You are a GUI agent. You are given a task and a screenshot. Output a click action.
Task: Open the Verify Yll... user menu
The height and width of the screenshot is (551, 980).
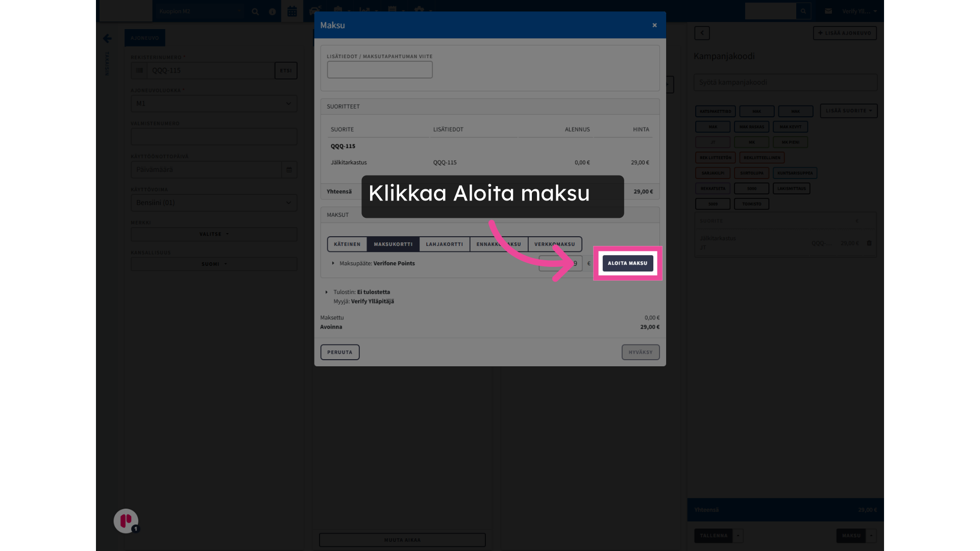(x=860, y=11)
